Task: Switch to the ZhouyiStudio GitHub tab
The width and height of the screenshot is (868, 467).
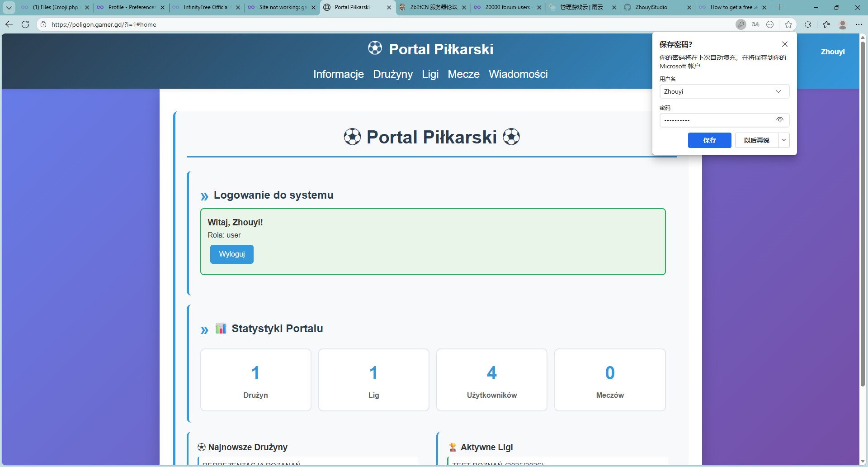Action: pos(656,7)
